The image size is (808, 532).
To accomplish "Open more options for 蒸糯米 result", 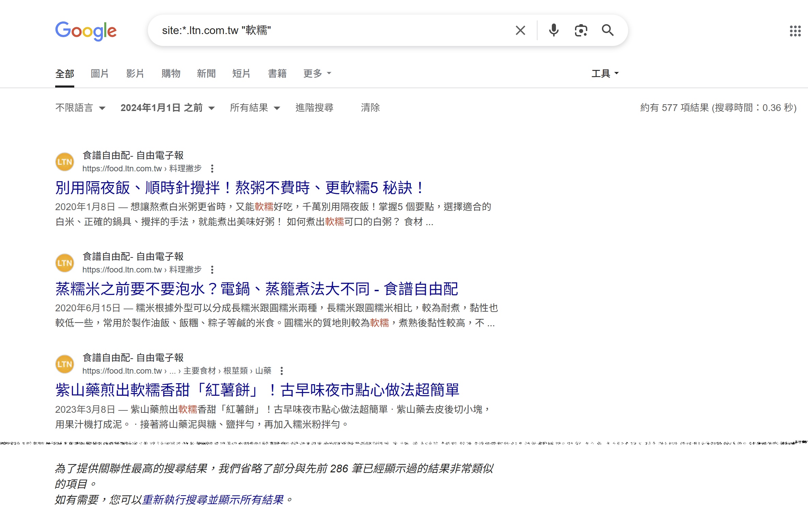I will pos(212,270).
